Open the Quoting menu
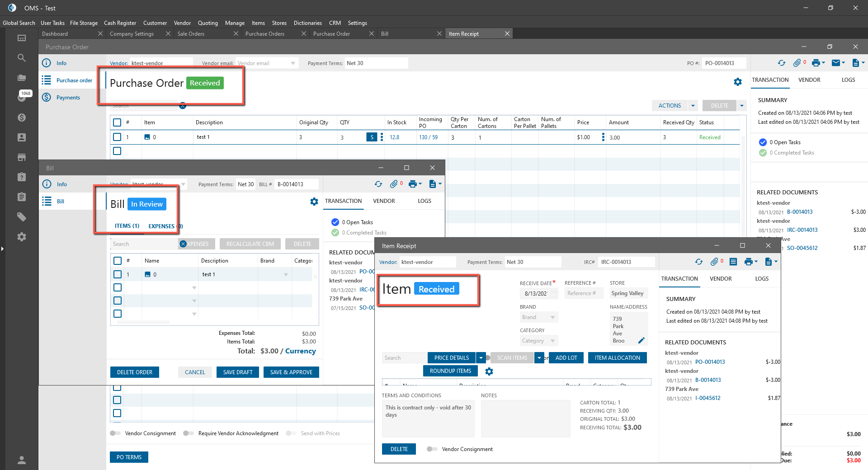The height and width of the screenshot is (470, 868). (208, 23)
